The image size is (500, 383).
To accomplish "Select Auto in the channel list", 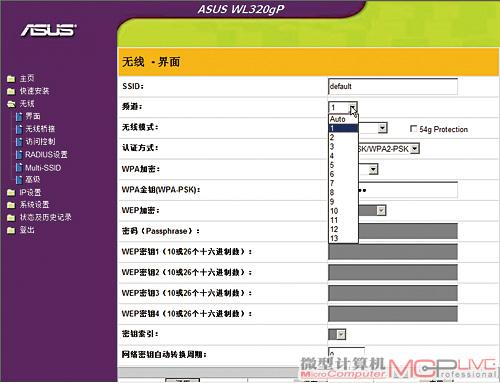I will [343, 119].
